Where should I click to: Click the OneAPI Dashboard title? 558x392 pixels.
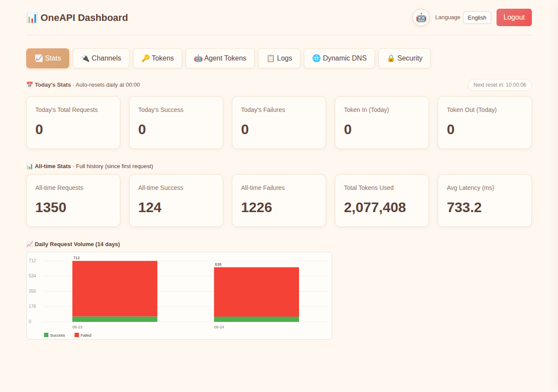(77, 18)
